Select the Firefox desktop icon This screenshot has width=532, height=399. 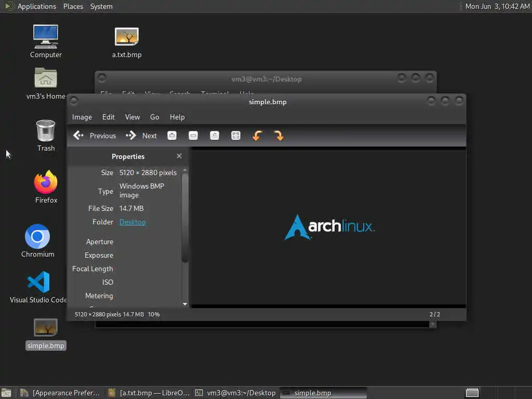click(46, 187)
